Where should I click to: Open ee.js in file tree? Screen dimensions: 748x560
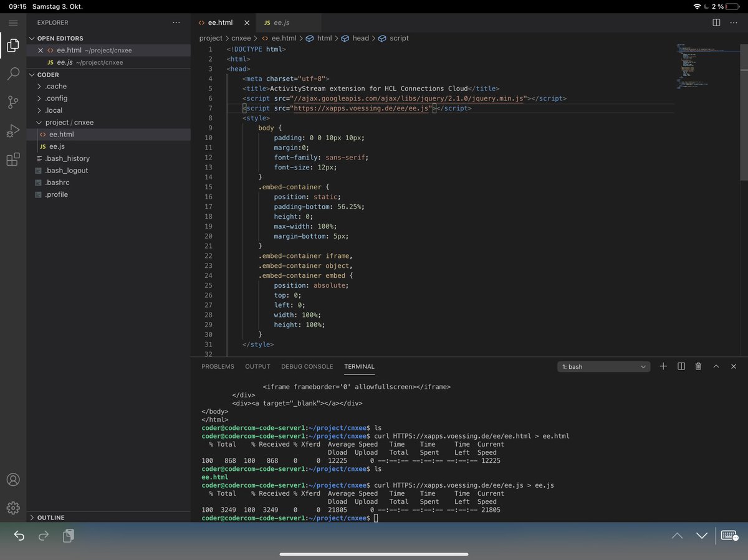[108, 146]
